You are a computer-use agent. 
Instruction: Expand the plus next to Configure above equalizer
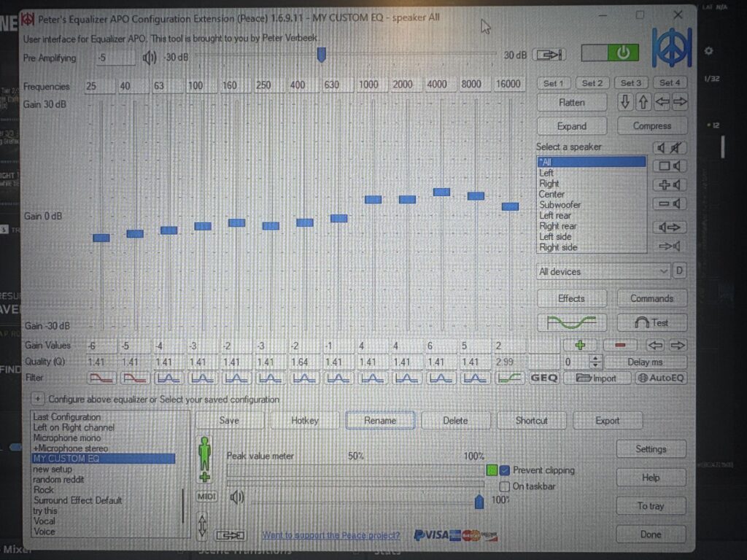tap(38, 399)
